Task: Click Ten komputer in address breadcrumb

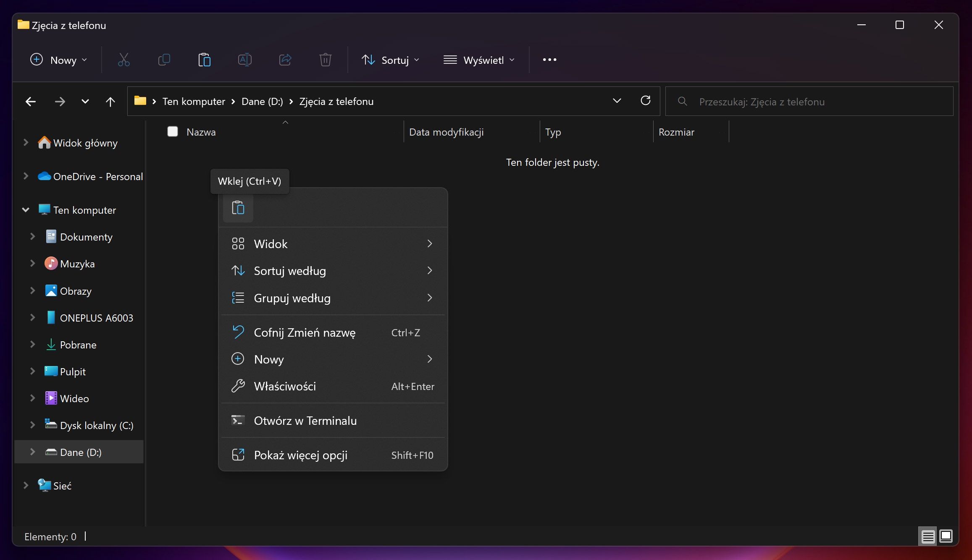Action: coord(194,102)
